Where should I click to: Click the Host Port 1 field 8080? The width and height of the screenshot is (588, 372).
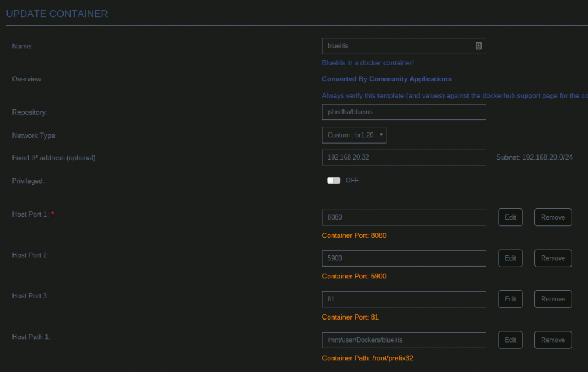pos(403,217)
